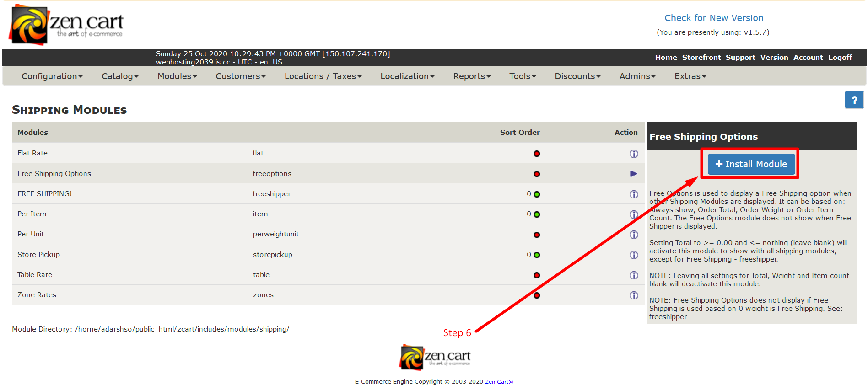Click the Version header link
This screenshot has height=385, width=868.
[774, 58]
